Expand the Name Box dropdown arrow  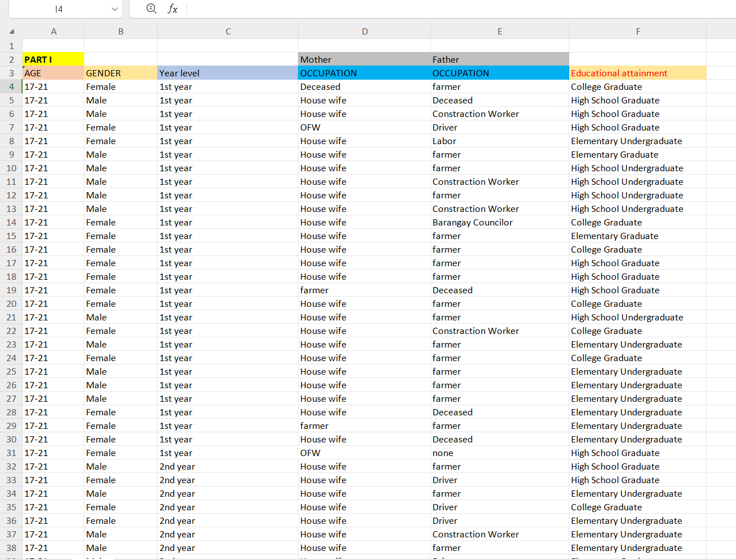click(115, 9)
